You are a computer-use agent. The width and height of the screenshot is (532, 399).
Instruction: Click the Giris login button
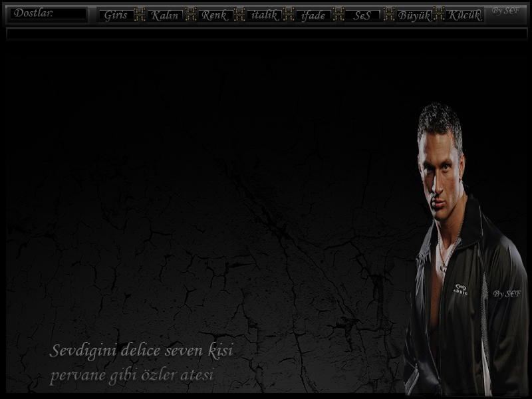pos(116,15)
